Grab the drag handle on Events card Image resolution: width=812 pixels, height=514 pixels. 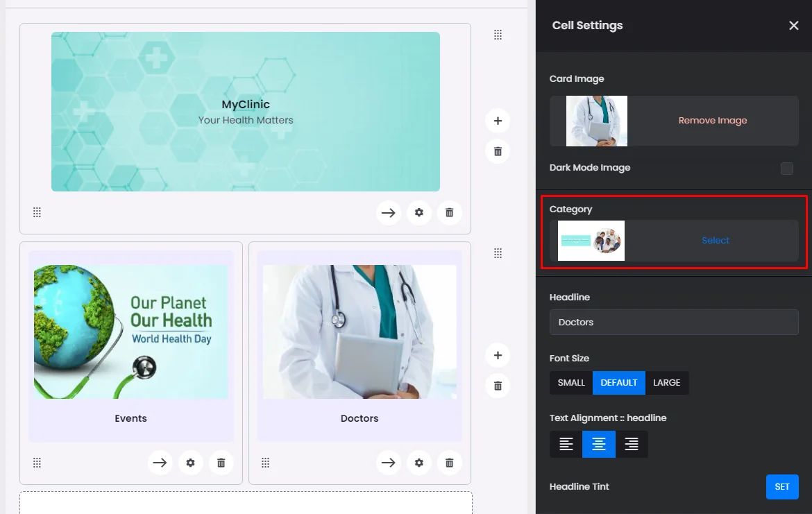[37, 463]
